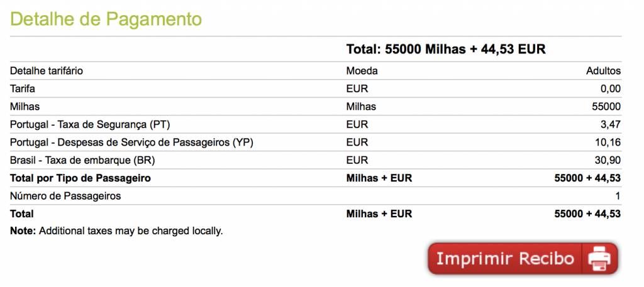Click the Número de Passageiros row label

pos(65,196)
